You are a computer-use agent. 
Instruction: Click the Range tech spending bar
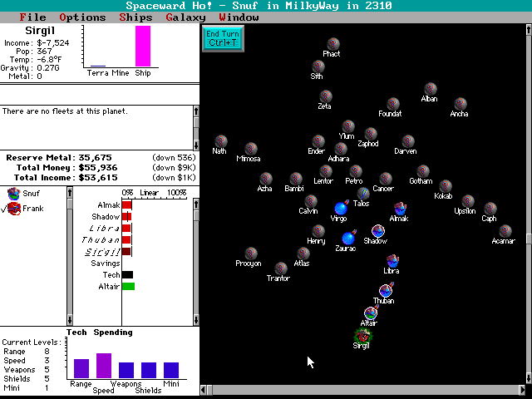point(81,368)
